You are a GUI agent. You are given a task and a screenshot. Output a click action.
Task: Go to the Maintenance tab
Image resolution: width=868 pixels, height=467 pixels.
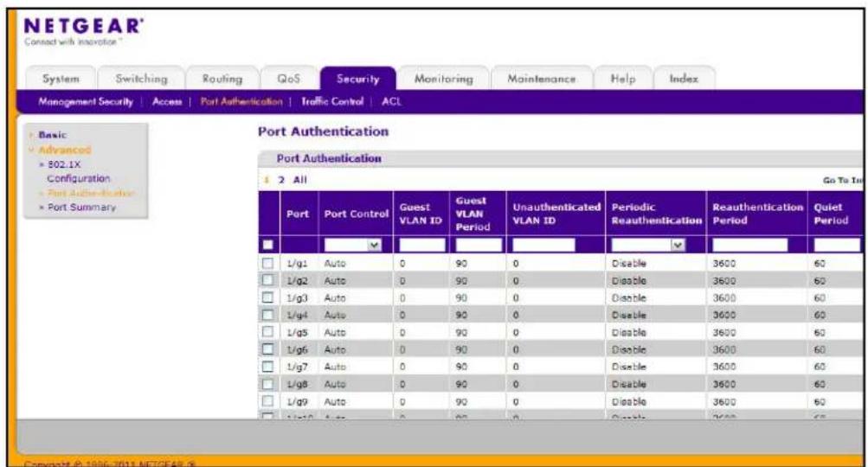coord(542,79)
